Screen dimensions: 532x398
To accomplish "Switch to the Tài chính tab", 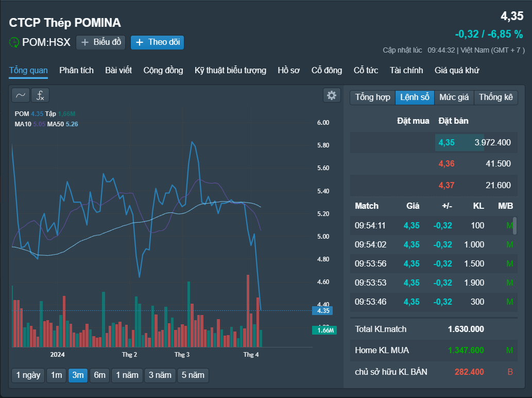I will tap(406, 71).
